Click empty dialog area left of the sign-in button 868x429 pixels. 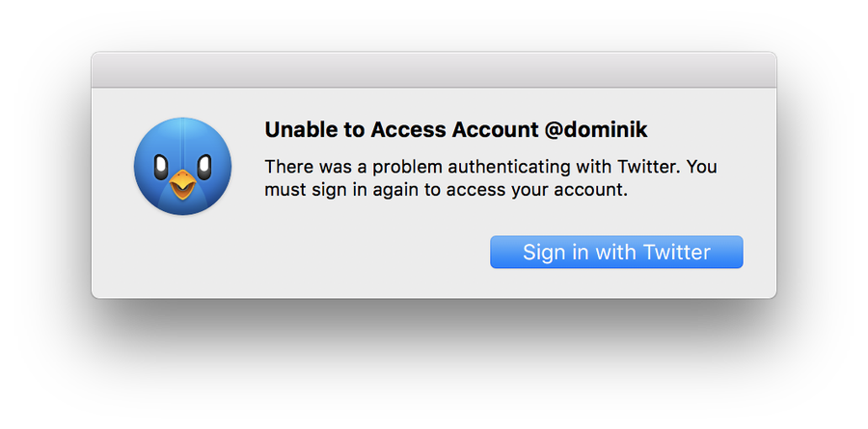click(x=366, y=253)
